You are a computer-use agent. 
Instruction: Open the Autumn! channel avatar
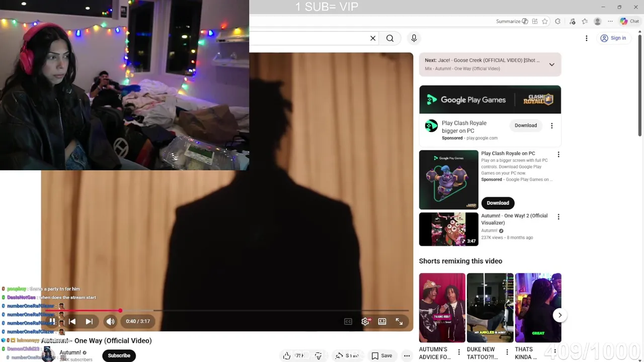pos(48,355)
